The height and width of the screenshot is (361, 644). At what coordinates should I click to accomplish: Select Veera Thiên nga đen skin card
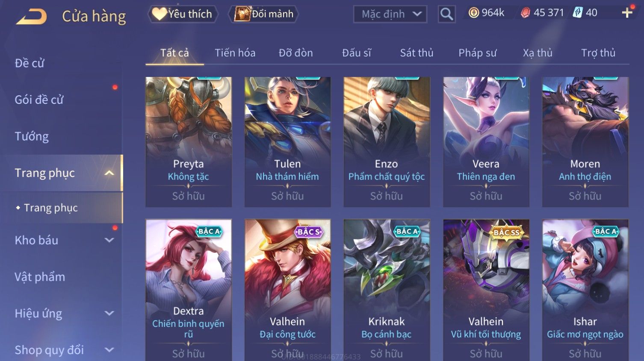pyautogui.click(x=486, y=142)
